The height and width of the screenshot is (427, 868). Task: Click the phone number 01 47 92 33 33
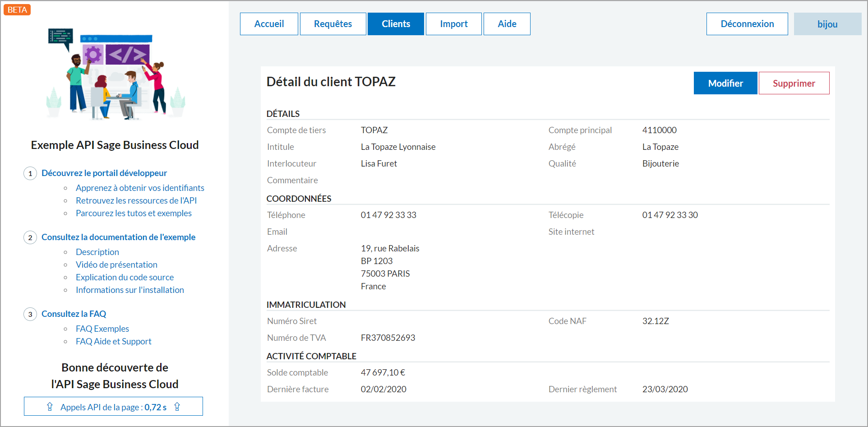(x=388, y=215)
